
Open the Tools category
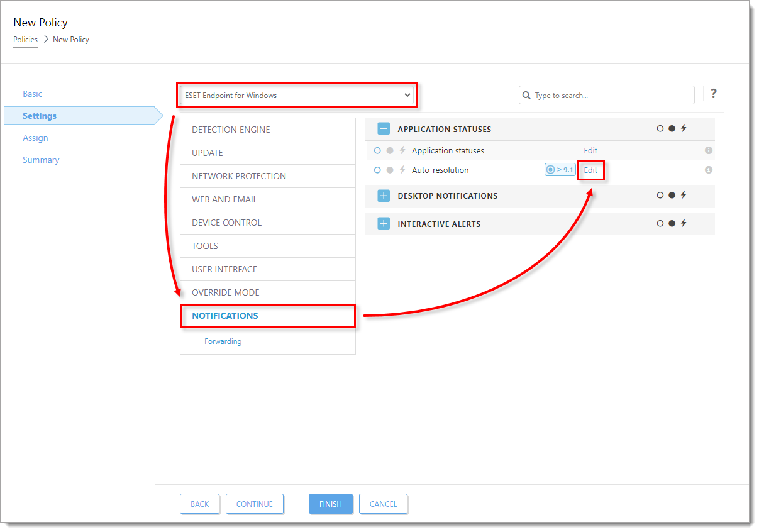(x=268, y=246)
